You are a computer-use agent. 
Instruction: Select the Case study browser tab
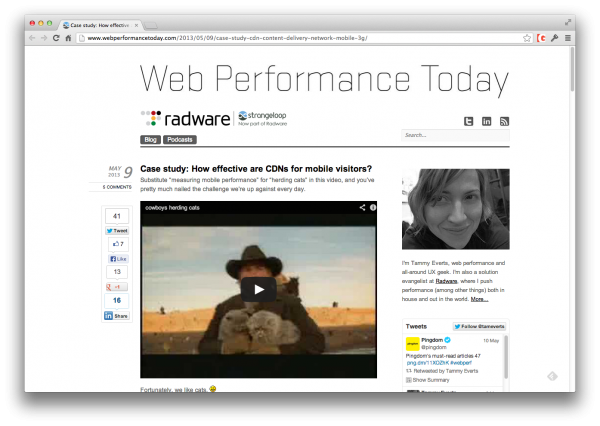99,25
